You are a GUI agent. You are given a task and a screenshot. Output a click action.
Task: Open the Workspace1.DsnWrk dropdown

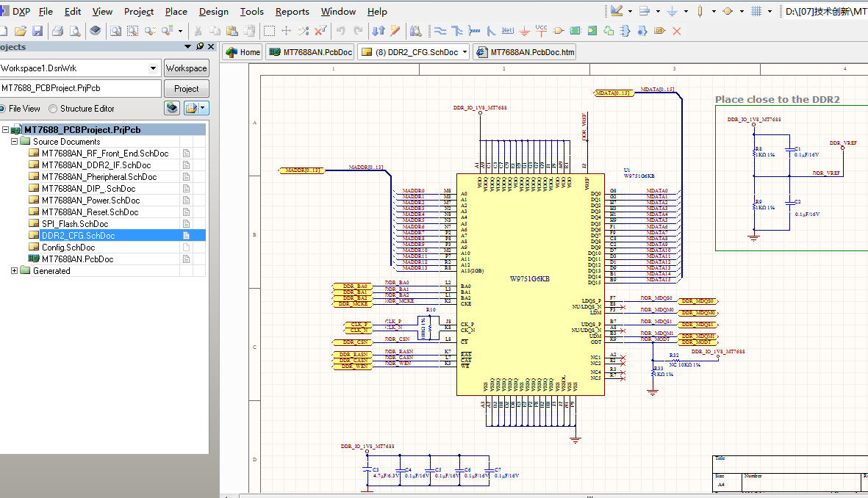(x=154, y=68)
